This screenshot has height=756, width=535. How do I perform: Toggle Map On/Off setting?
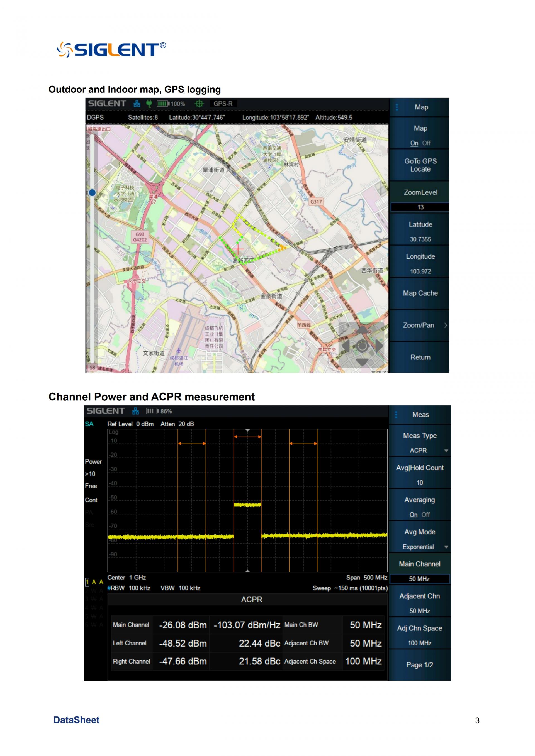click(x=420, y=135)
